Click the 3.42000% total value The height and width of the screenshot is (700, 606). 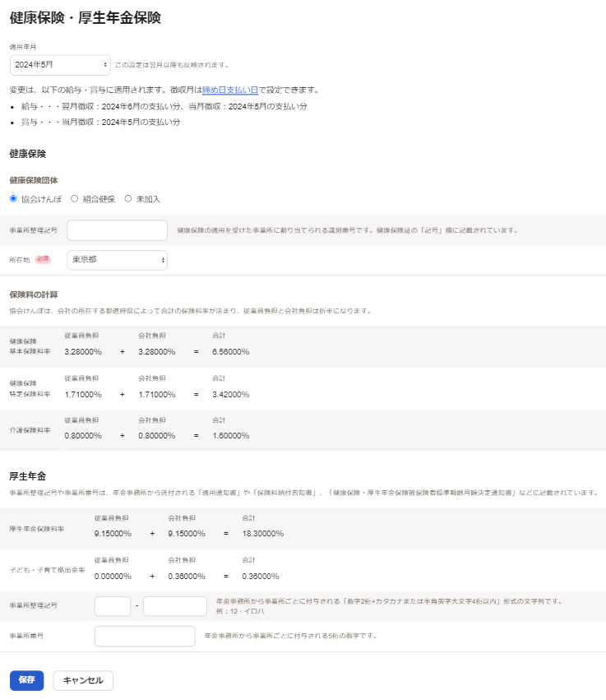click(x=231, y=395)
